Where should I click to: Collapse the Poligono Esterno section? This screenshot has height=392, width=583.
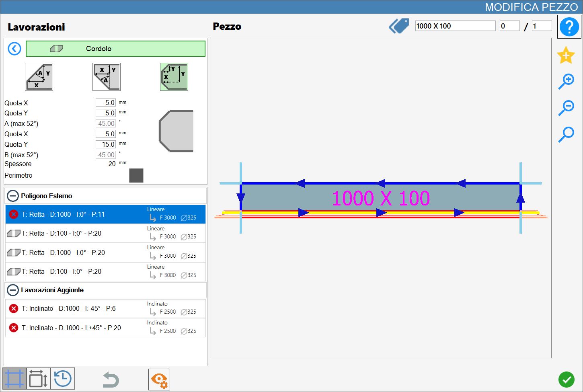point(13,196)
